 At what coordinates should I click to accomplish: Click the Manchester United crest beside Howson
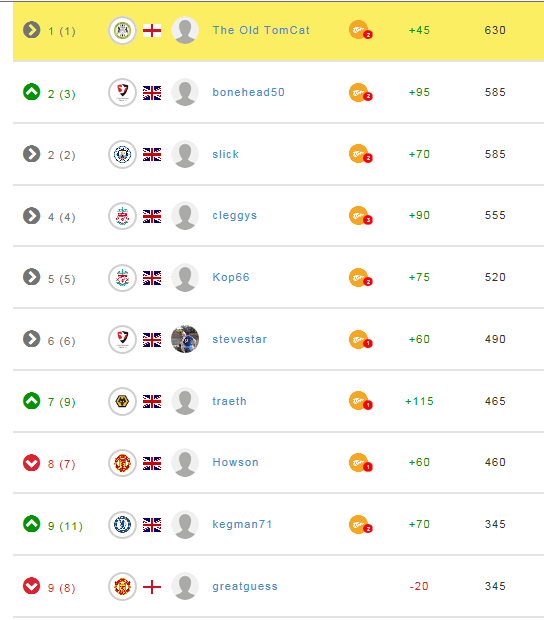pyautogui.click(x=123, y=463)
